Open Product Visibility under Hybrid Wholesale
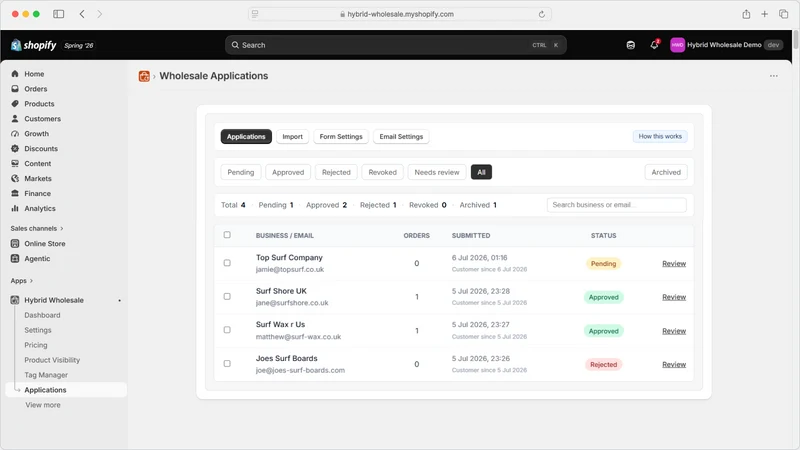Image resolution: width=800 pixels, height=450 pixels. point(52,360)
